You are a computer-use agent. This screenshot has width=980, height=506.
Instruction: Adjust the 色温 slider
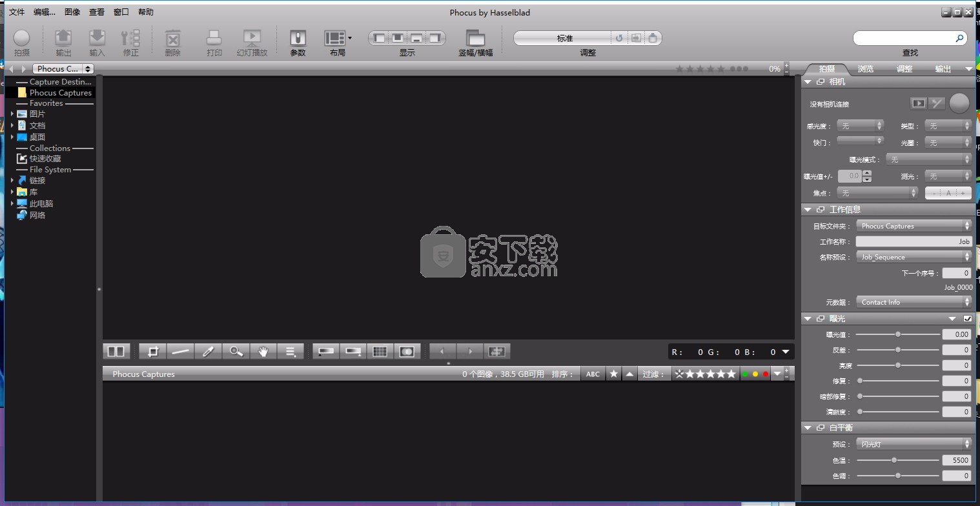pos(898,460)
